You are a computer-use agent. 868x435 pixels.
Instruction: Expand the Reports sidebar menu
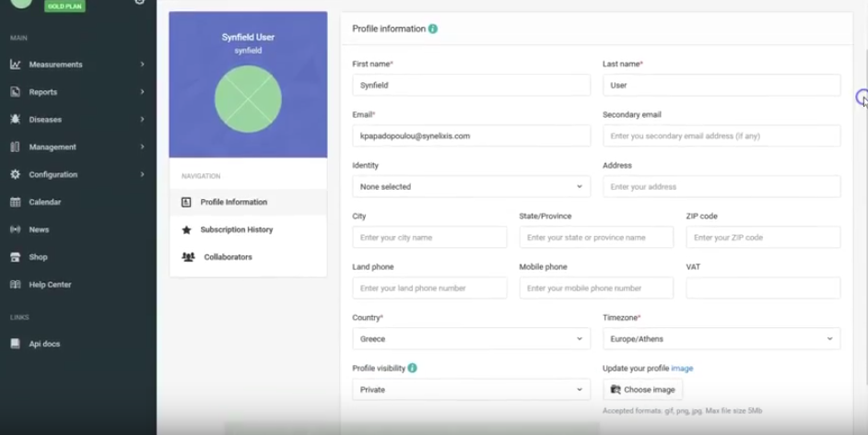(142, 92)
